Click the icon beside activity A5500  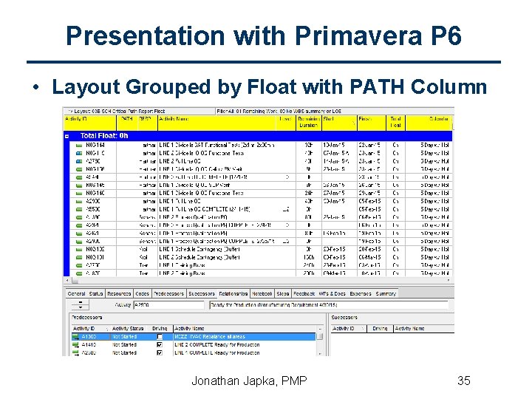click(x=79, y=210)
